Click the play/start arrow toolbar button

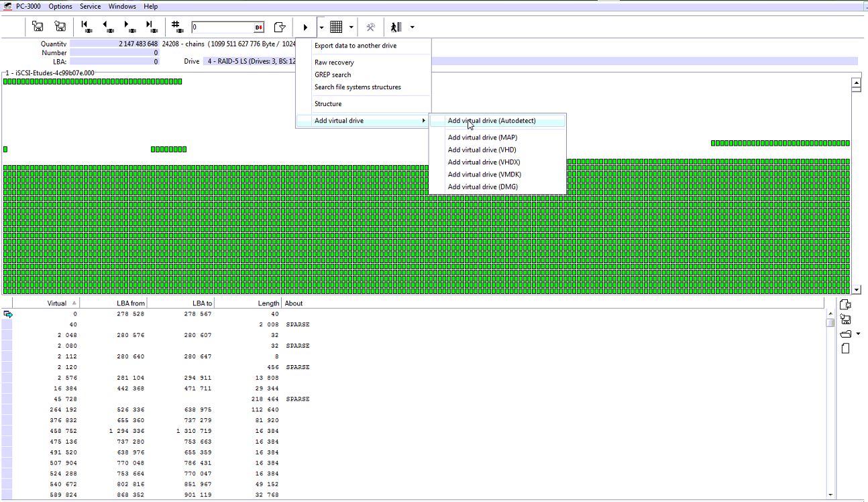pos(305,27)
